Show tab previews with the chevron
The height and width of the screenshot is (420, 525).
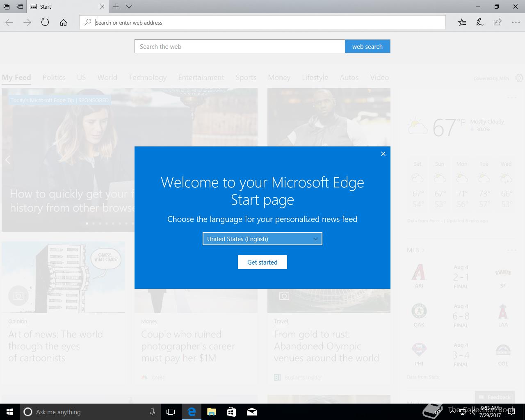click(129, 7)
